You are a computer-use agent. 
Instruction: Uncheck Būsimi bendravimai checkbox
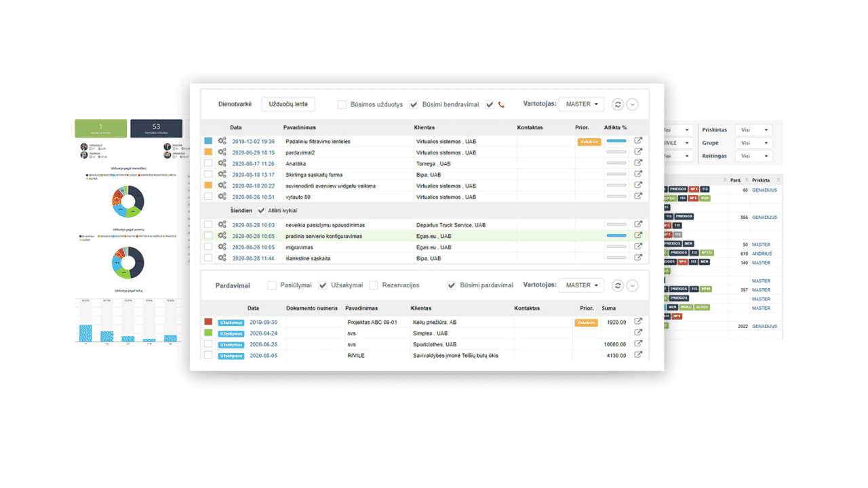pyautogui.click(x=414, y=104)
